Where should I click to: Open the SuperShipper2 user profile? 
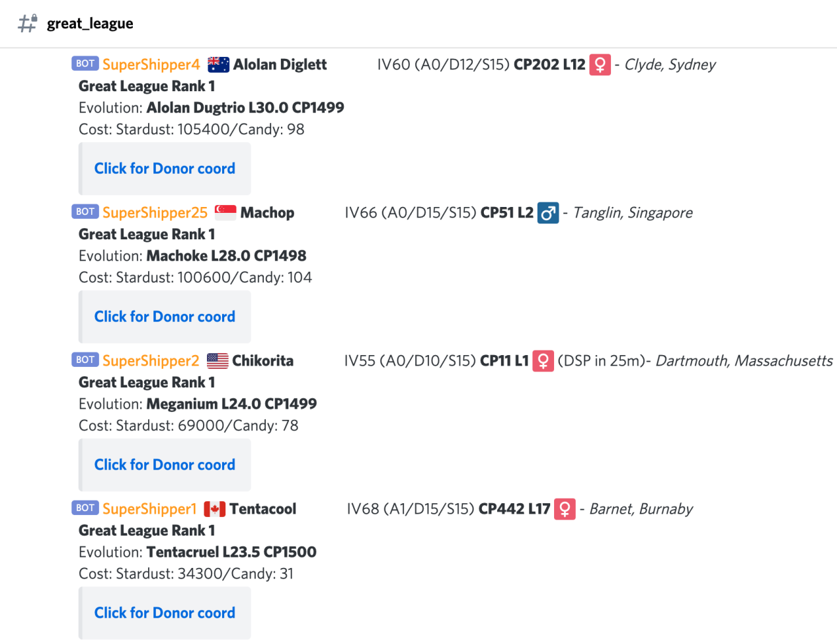[151, 361]
